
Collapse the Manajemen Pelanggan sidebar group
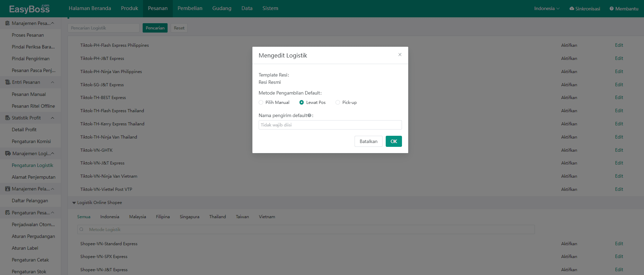coord(53,189)
